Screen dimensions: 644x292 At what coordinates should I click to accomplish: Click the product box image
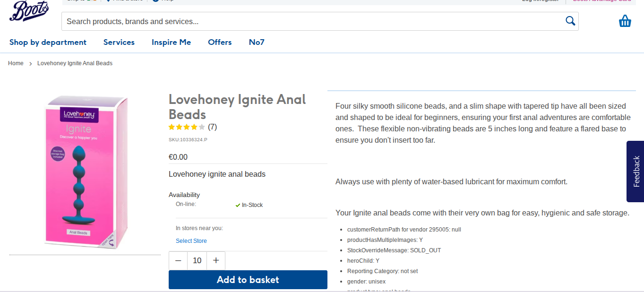pyautogui.click(x=86, y=172)
